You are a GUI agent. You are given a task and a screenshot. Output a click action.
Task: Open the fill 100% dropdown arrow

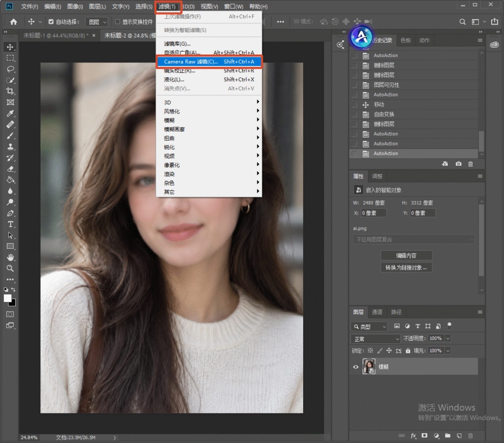pyautogui.click(x=448, y=351)
